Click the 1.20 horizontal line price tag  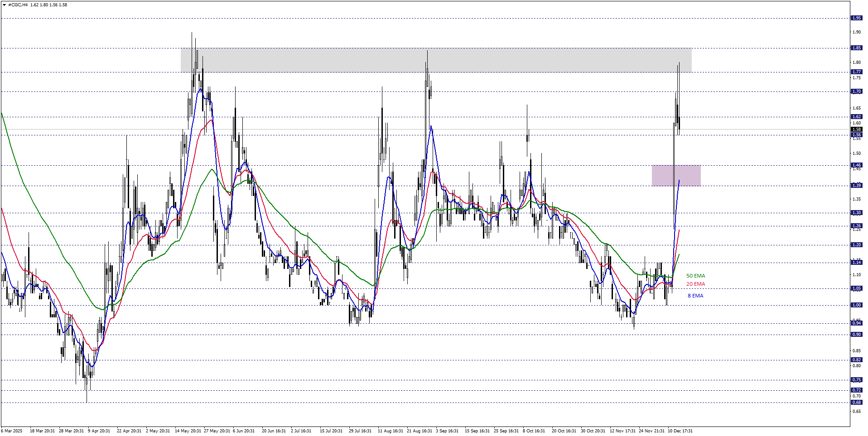click(856, 245)
